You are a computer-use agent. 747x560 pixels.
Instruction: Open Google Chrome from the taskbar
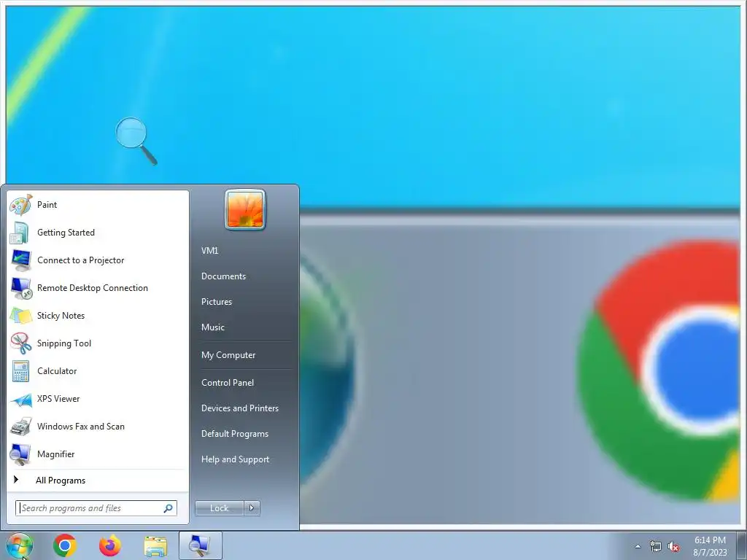tap(65, 545)
